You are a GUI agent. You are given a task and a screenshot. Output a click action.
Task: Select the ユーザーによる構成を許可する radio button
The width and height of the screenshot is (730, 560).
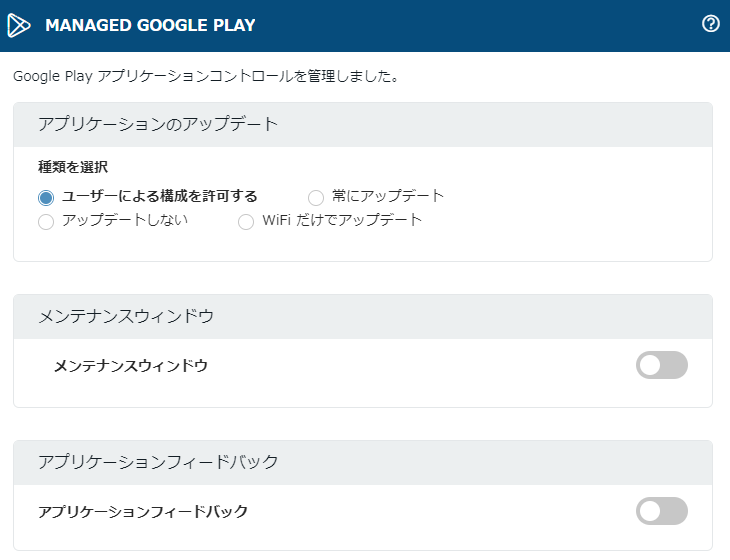(46, 197)
